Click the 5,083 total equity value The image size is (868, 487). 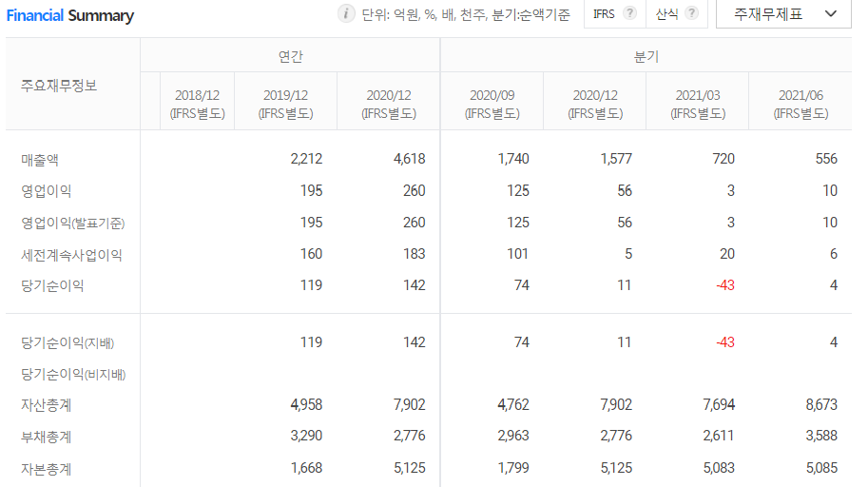point(719,468)
